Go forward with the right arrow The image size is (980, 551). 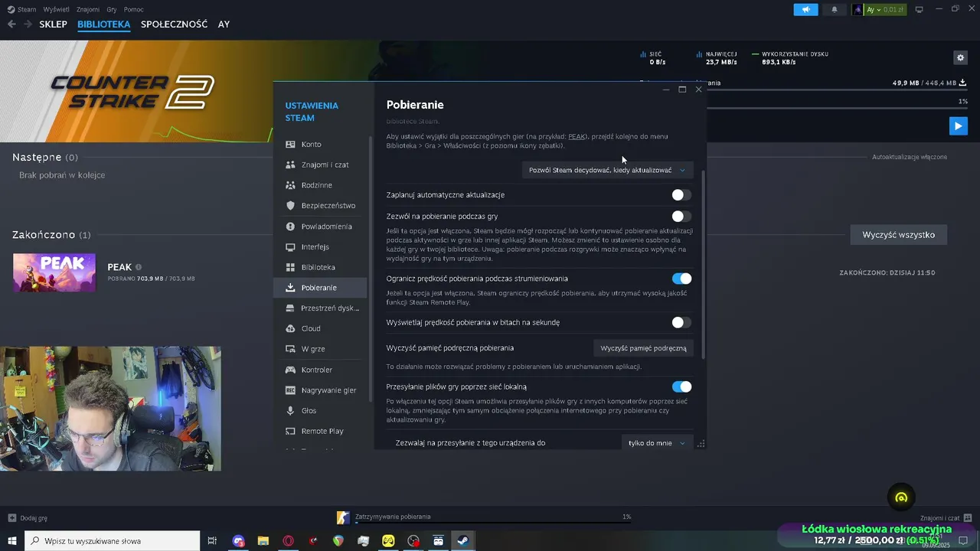pos(28,24)
